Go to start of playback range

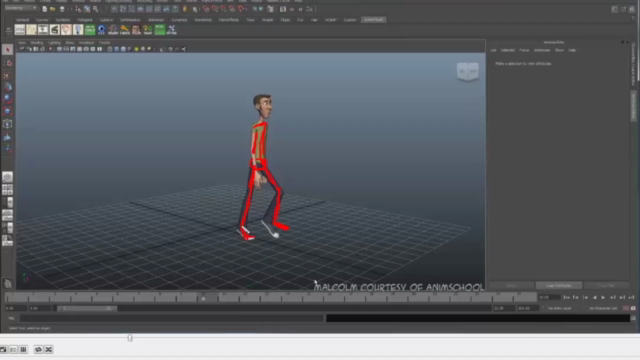pyautogui.click(x=566, y=298)
